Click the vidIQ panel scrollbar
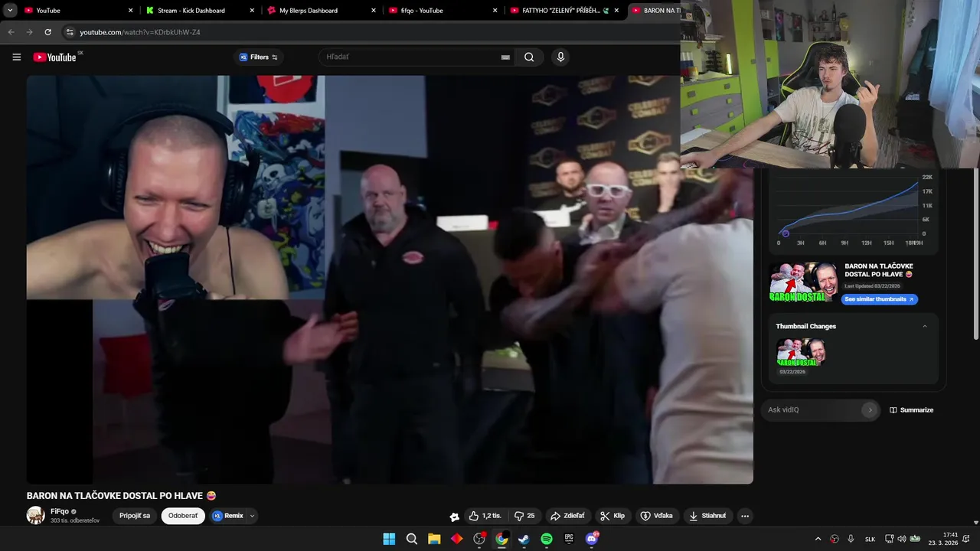This screenshot has height=551, width=980. [x=975, y=253]
